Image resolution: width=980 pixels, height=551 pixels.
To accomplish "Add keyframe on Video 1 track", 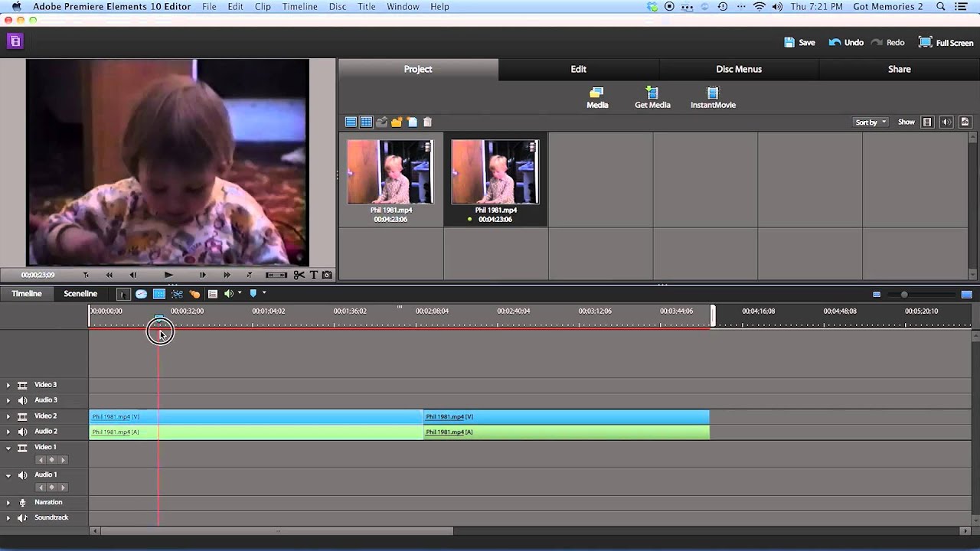I will (51, 460).
